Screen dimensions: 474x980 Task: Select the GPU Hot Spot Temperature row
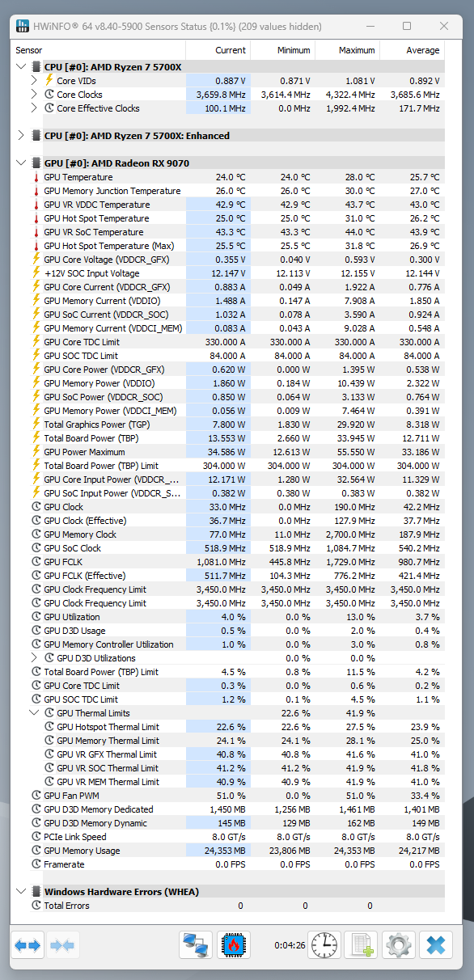[x=228, y=218]
